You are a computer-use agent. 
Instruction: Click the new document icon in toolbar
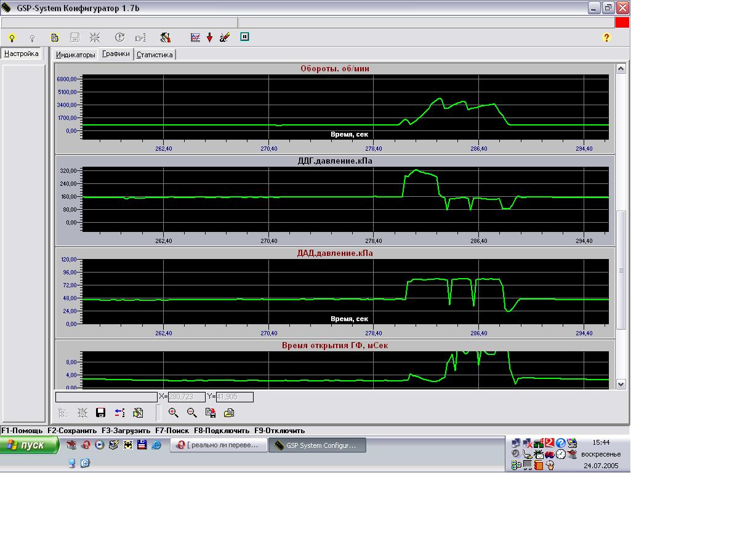coord(55,38)
